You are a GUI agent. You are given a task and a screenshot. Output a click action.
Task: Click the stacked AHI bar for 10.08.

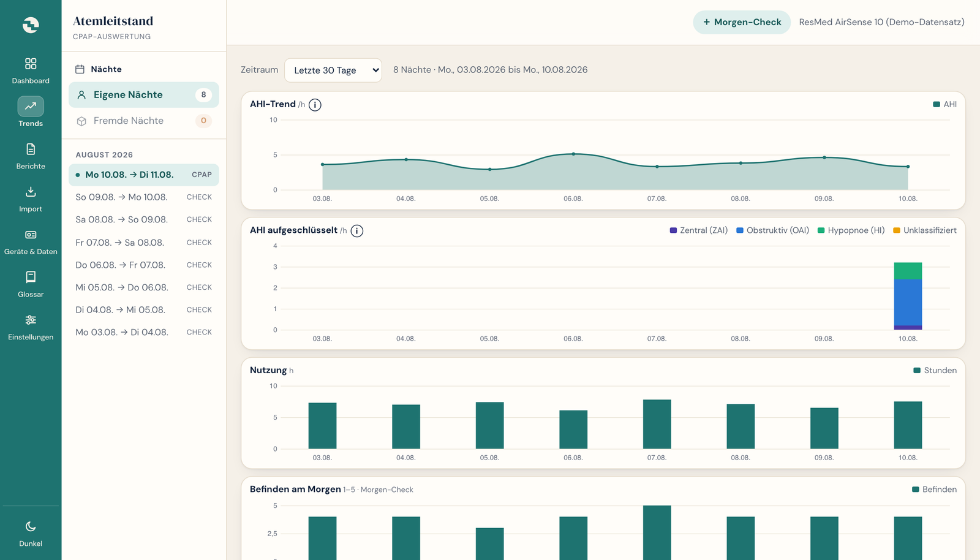pyautogui.click(x=908, y=296)
